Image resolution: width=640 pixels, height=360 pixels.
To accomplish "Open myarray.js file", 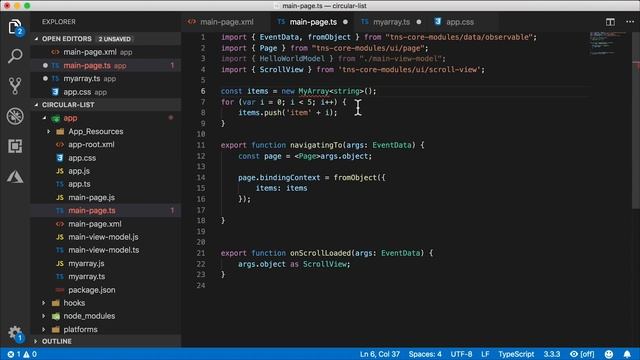I will pyautogui.click(x=106, y=263).
